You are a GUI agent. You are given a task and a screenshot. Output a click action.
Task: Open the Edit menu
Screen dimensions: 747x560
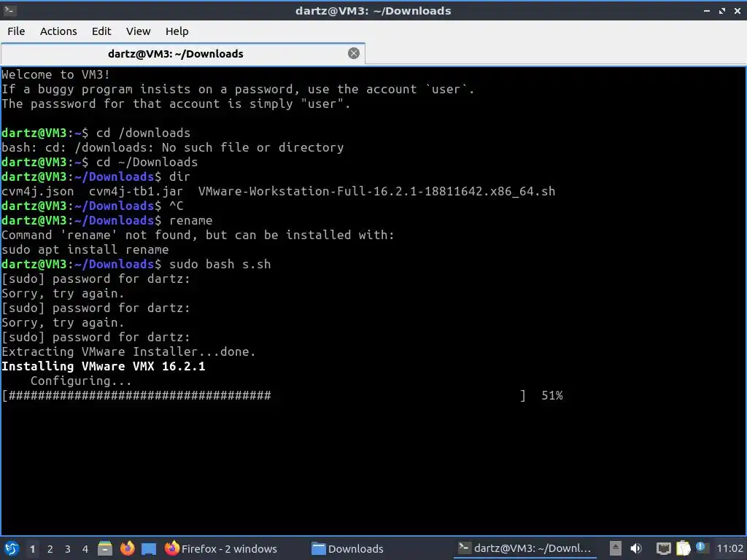coord(101,31)
